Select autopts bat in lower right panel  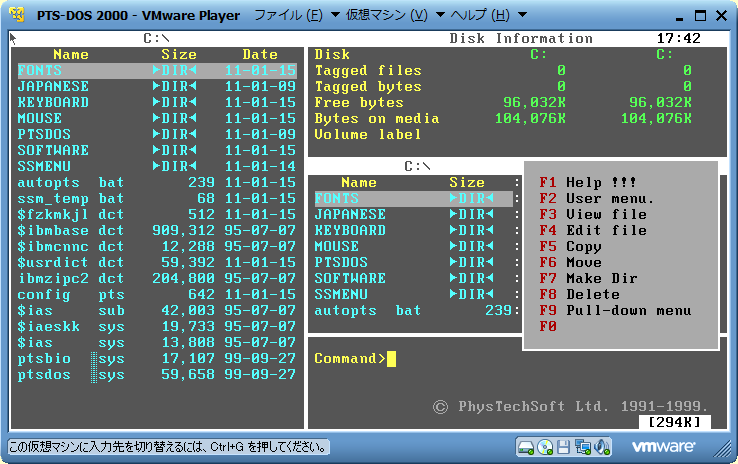tap(414, 311)
